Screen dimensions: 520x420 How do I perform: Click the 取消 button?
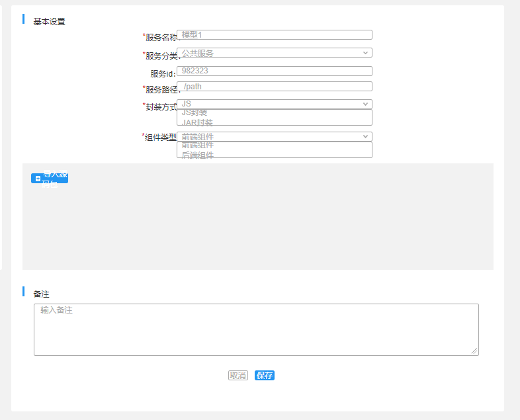238,375
